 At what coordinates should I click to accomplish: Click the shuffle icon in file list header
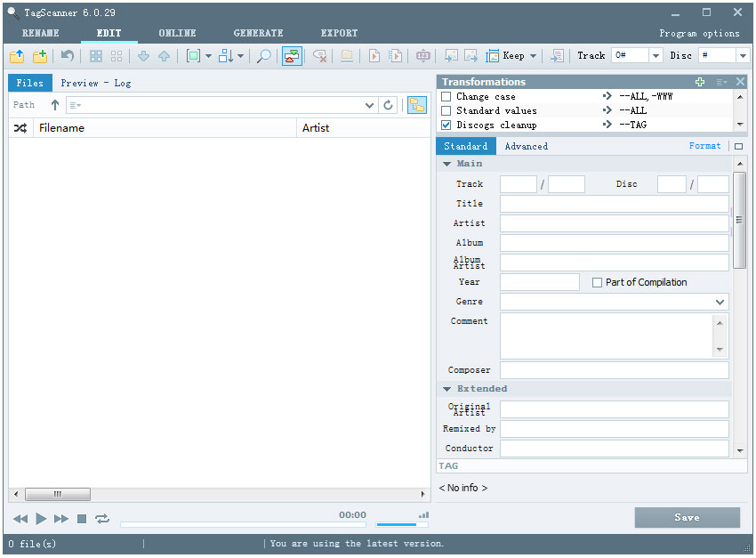(x=20, y=128)
